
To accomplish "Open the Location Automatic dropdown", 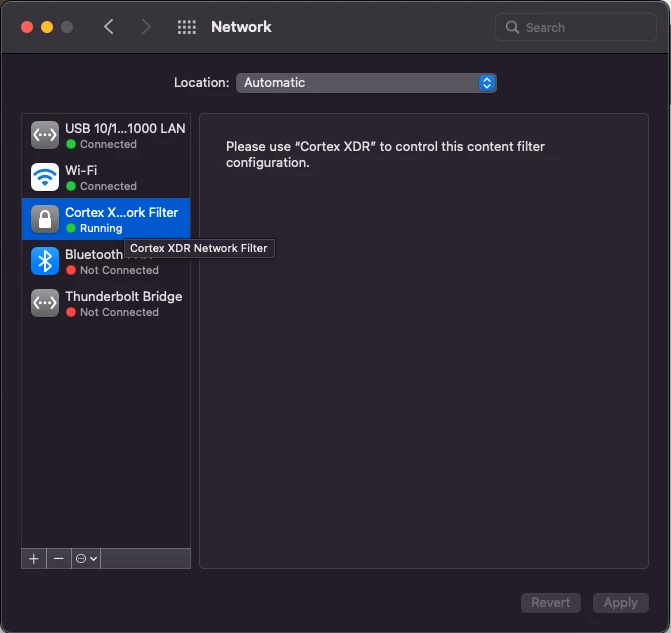I will coord(366,83).
